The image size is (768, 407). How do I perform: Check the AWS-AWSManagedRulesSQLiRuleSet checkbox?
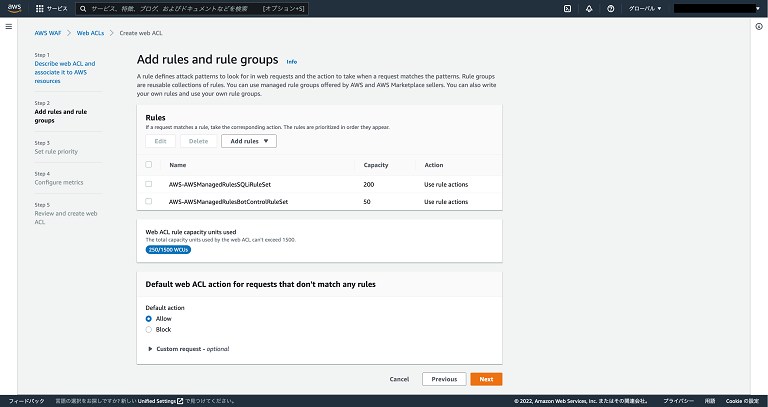[149, 184]
